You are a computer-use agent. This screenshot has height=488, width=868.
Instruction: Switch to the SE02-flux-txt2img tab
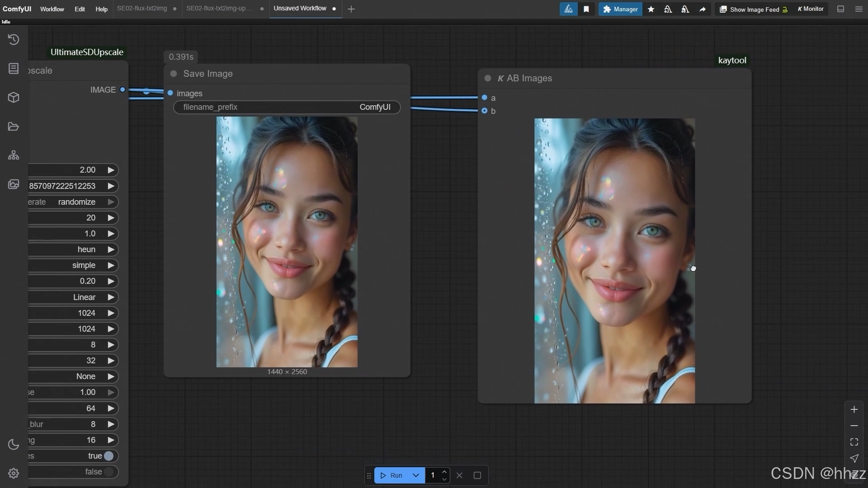point(142,9)
